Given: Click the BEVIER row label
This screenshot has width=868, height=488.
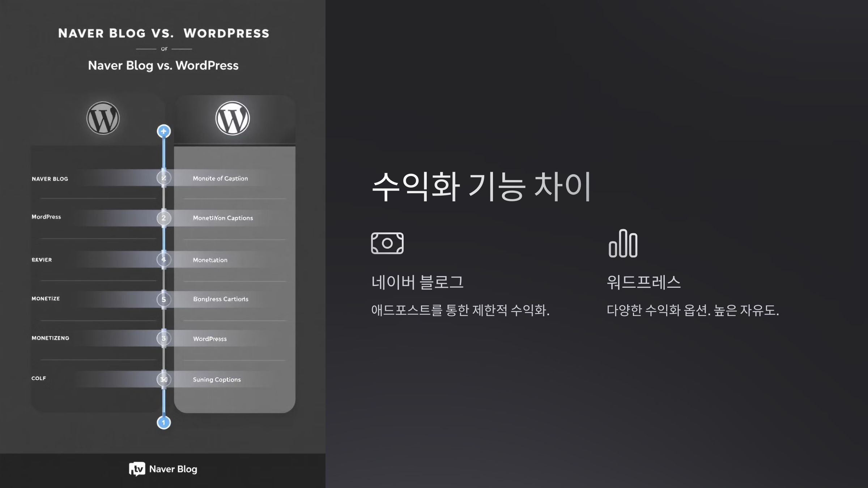Looking at the screenshot, I should tap(42, 260).
